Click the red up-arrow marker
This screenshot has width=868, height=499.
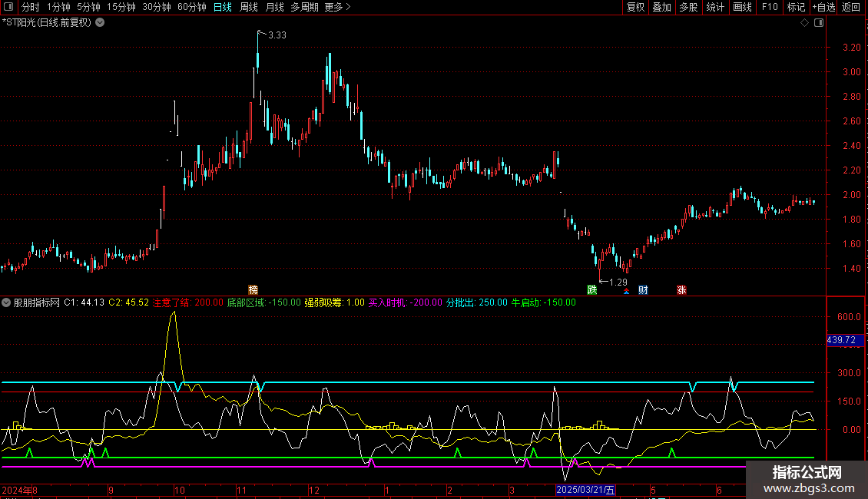(x=626, y=291)
